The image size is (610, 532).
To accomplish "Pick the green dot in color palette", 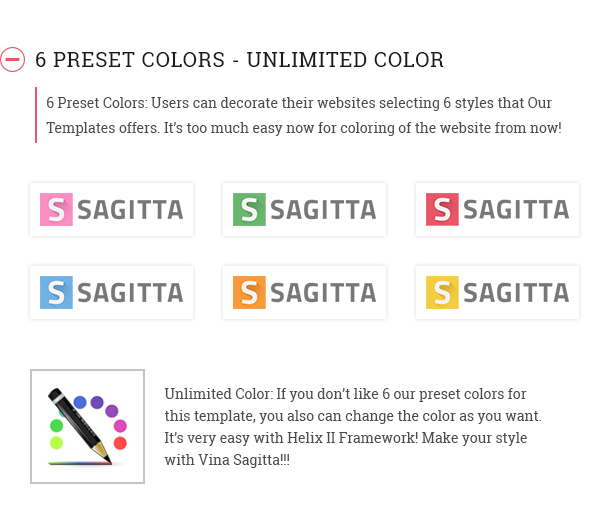I will [x=56, y=425].
